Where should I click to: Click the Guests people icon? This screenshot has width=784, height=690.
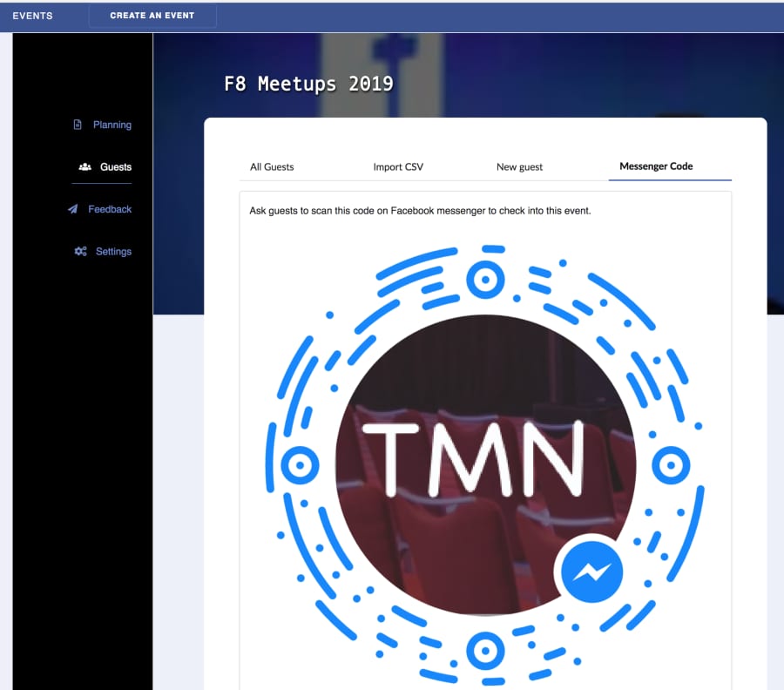pyautogui.click(x=85, y=166)
